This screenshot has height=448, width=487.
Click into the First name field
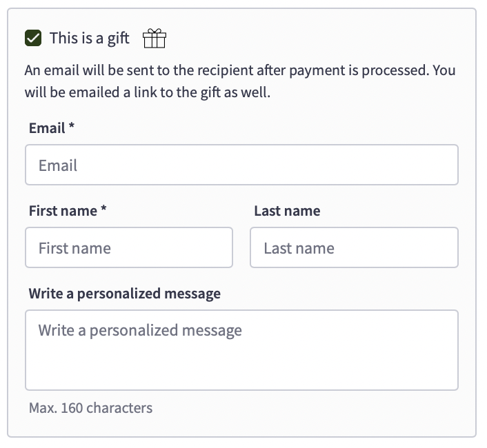pyautogui.click(x=129, y=247)
